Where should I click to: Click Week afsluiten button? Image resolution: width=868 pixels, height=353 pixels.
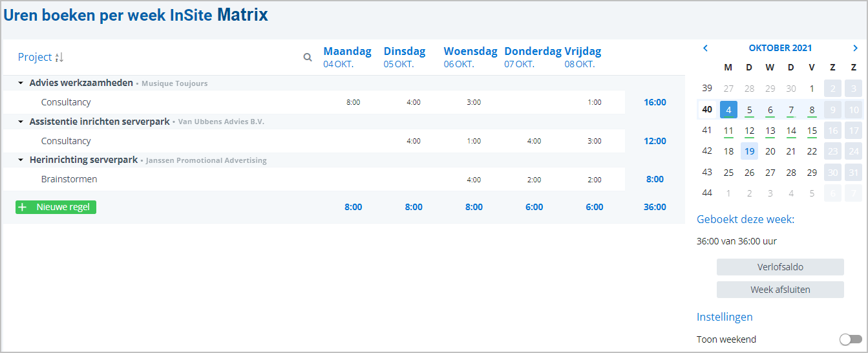click(x=780, y=290)
